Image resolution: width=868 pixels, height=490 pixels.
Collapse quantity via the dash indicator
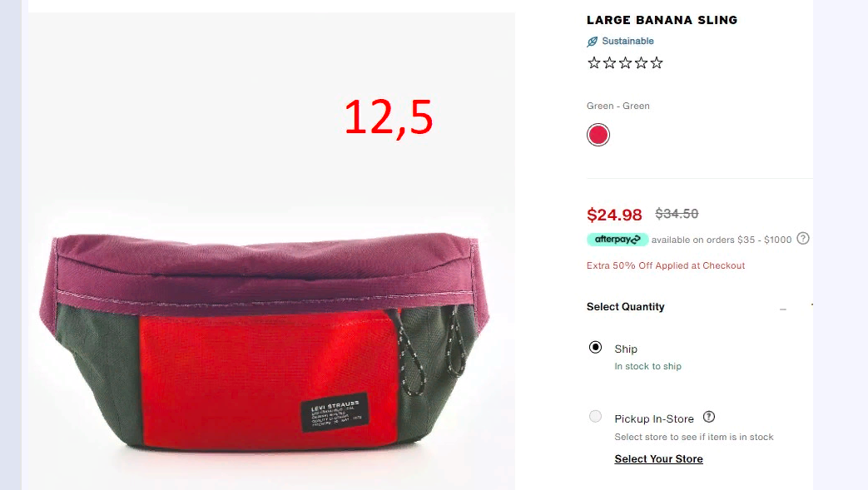click(783, 309)
